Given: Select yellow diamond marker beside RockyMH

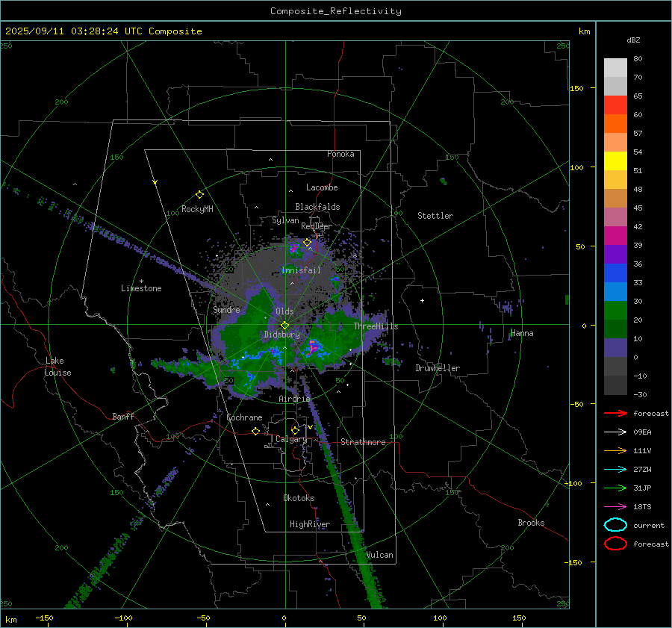Looking at the screenshot, I should [199, 195].
